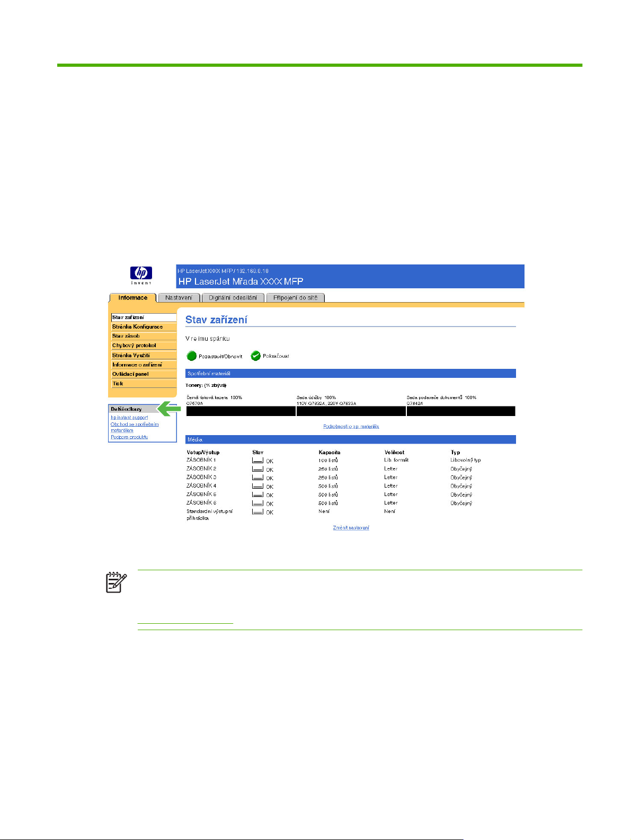The height and width of the screenshot is (840, 631).
Task: Click the Sada údržby level bar
Action: click(x=351, y=411)
